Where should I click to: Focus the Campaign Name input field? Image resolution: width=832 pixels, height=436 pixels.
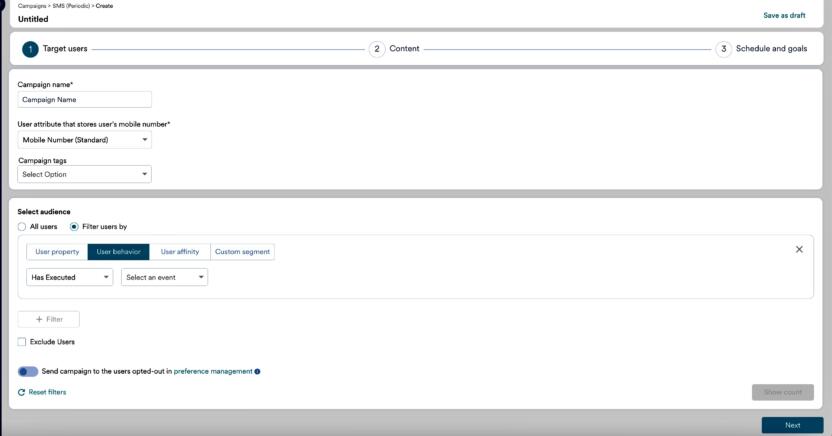(x=84, y=99)
